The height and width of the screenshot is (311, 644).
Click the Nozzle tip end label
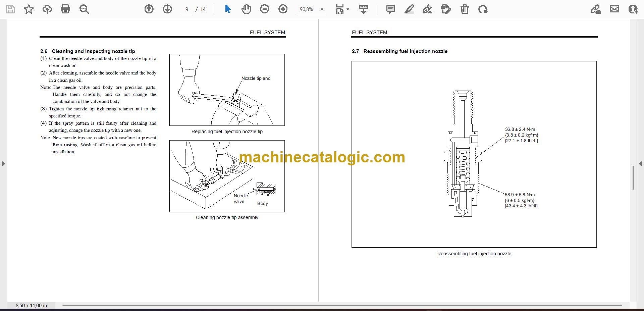tap(256, 78)
